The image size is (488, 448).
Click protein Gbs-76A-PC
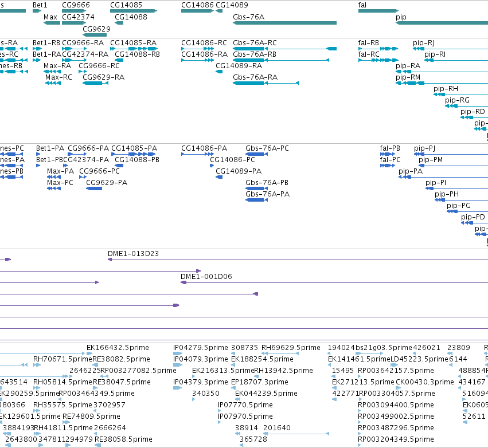(257, 154)
